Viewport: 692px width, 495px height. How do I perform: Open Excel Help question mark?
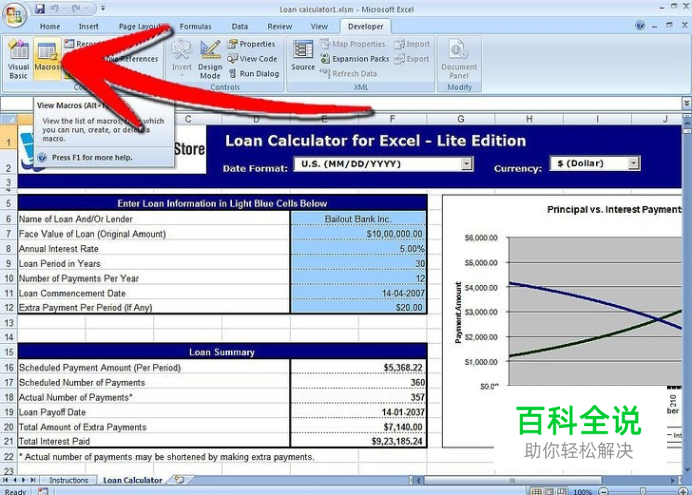pos(640,26)
